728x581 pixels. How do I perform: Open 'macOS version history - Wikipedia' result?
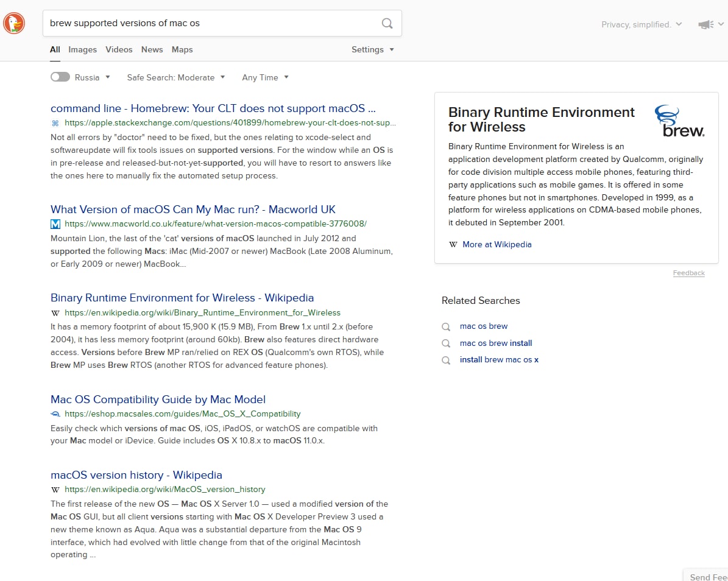(x=136, y=475)
